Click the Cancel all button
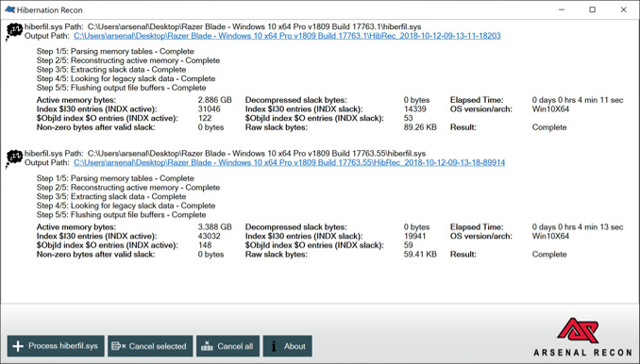 coord(227,346)
